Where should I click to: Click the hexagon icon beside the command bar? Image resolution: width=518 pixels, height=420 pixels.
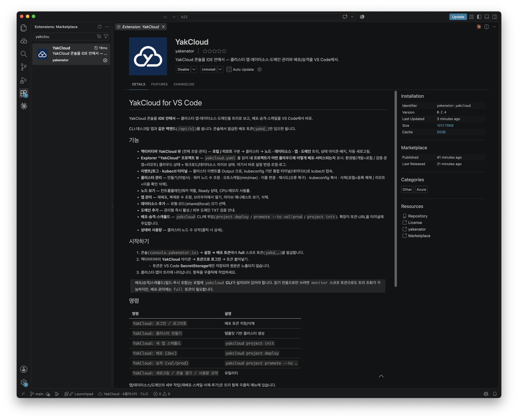point(362,17)
